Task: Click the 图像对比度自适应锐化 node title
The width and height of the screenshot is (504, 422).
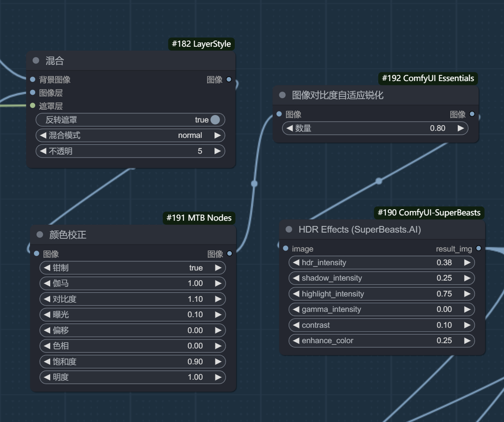Action: click(x=337, y=95)
